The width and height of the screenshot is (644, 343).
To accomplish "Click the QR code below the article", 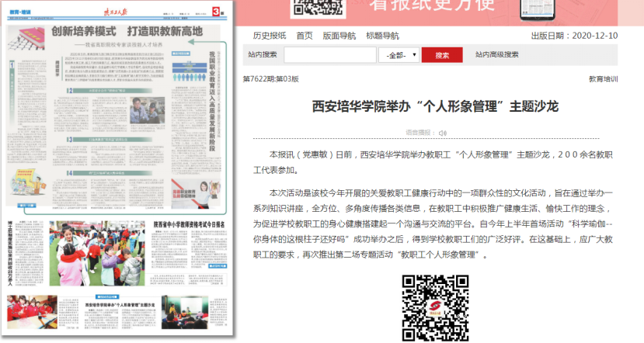I will point(435,307).
